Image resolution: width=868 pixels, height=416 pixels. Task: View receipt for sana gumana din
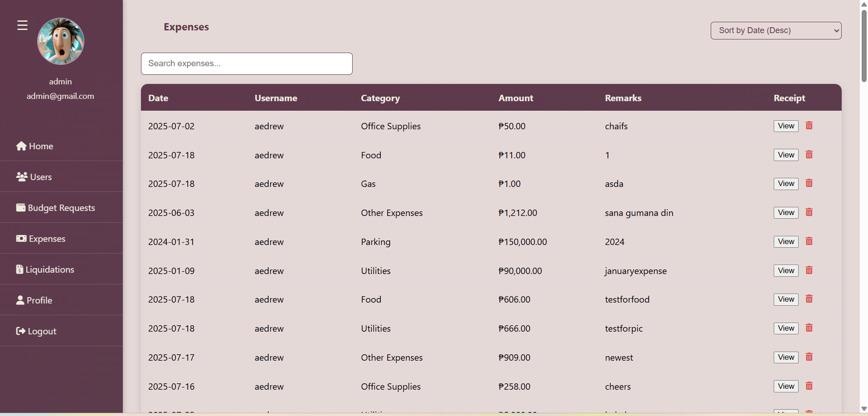[786, 213]
